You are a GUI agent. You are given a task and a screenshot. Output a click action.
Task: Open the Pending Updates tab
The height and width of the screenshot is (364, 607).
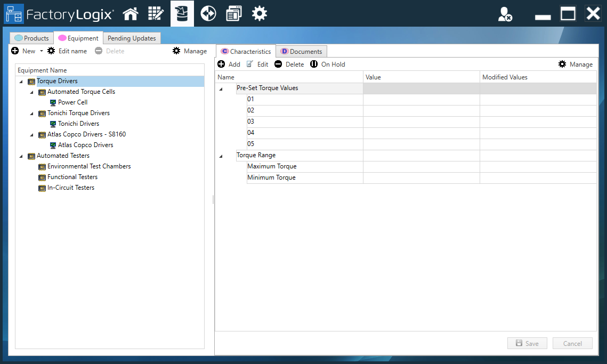[132, 38]
